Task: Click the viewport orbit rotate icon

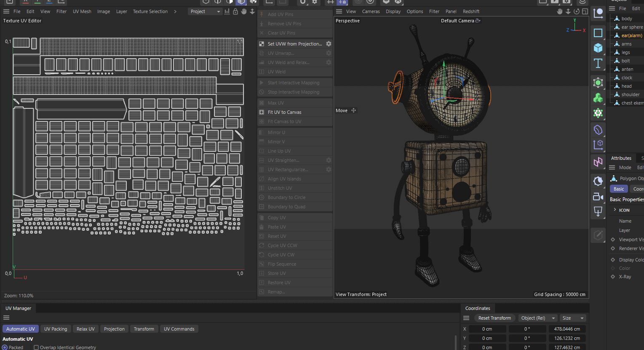Action: click(577, 11)
